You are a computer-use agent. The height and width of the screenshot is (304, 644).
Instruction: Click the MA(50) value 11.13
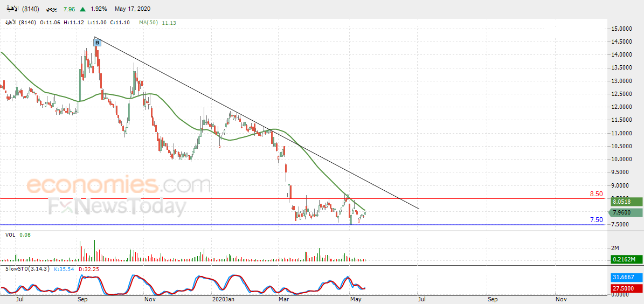point(169,23)
